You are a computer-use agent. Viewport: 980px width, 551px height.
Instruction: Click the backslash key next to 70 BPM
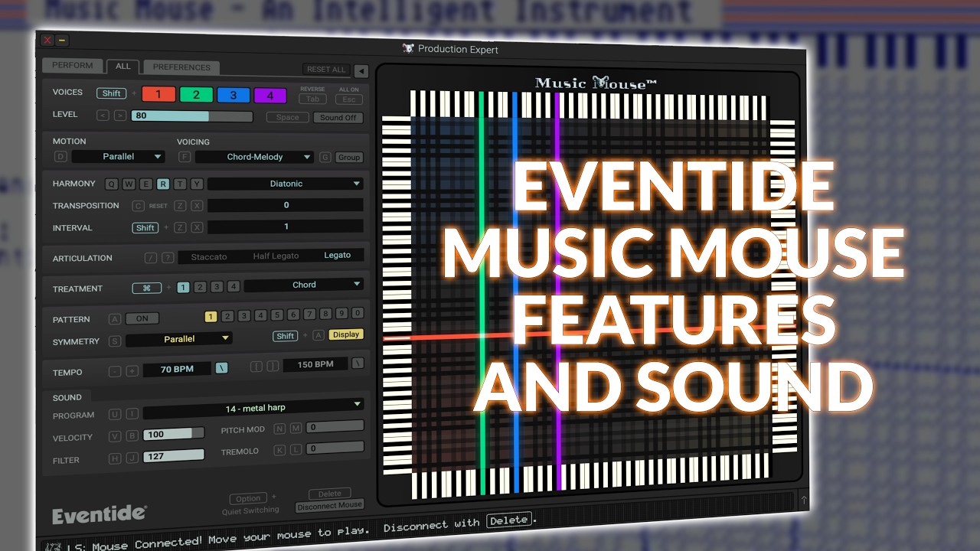pyautogui.click(x=221, y=368)
